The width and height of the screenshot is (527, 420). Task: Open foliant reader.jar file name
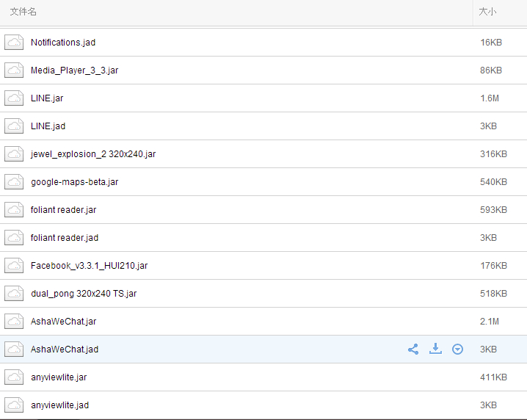pyautogui.click(x=64, y=210)
